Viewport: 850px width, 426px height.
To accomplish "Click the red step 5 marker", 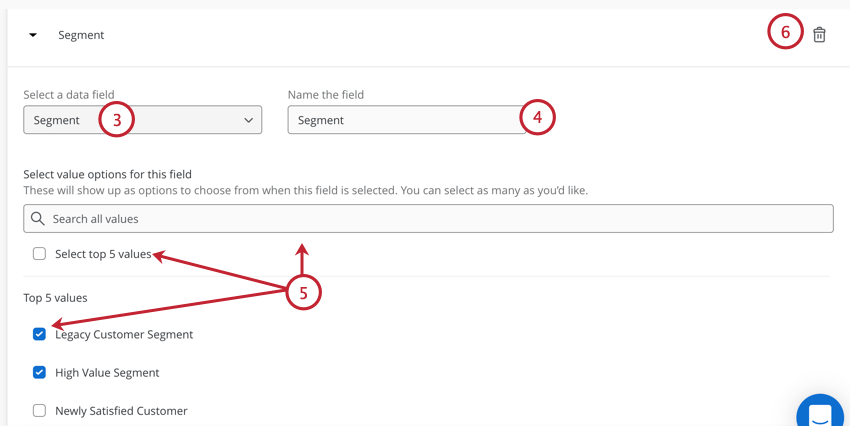I will (304, 293).
